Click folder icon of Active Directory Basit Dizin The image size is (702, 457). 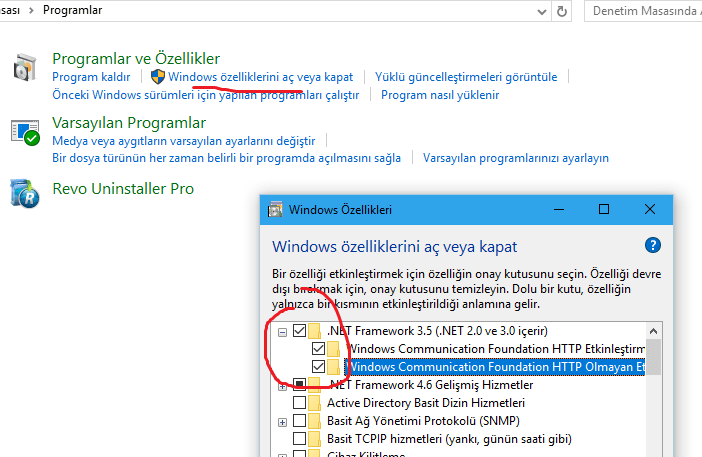315,403
